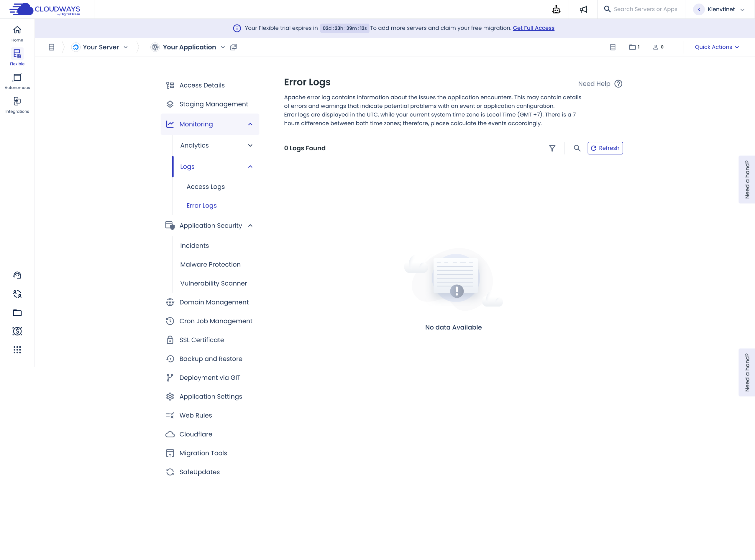Image resolution: width=755 pixels, height=560 pixels.
Task: Select Access Logs menu item
Action: tap(206, 187)
